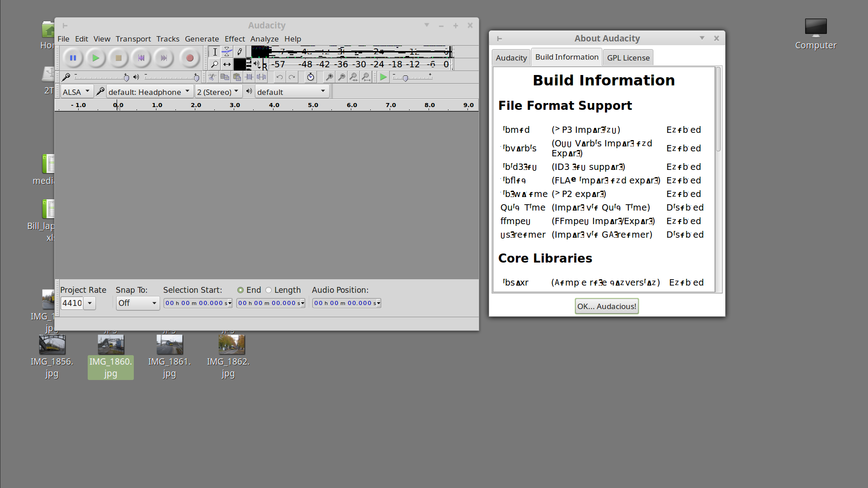Toggle the Pause playback button
Viewport: 868px width, 488px height.
[x=73, y=58]
